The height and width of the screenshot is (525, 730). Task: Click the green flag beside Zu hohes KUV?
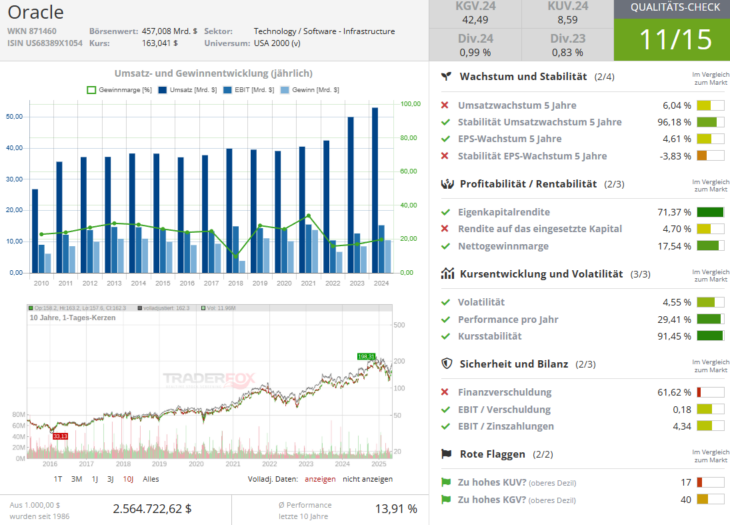coord(446,482)
